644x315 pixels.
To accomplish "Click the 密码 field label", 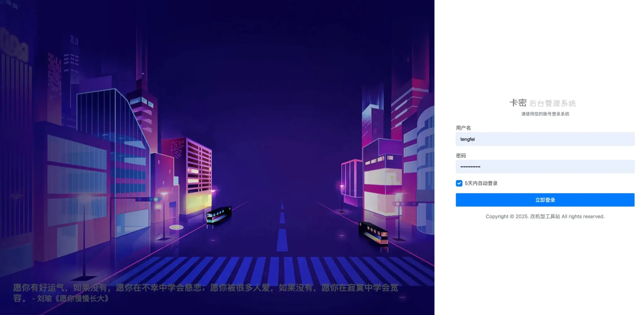I will [461, 155].
